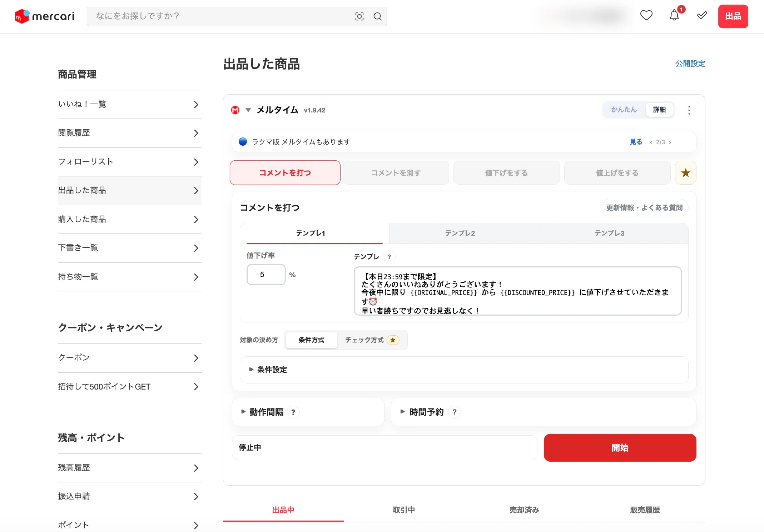Open the 公開設定 link
The image size is (764, 532).
coord(690,64)
